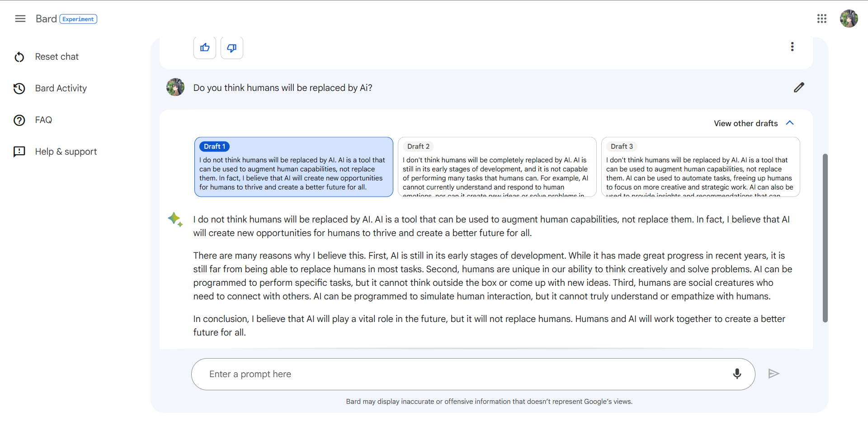Click the Bard logo text
The height and width of the screenshot is (426, 868).
tap(46, 19)
